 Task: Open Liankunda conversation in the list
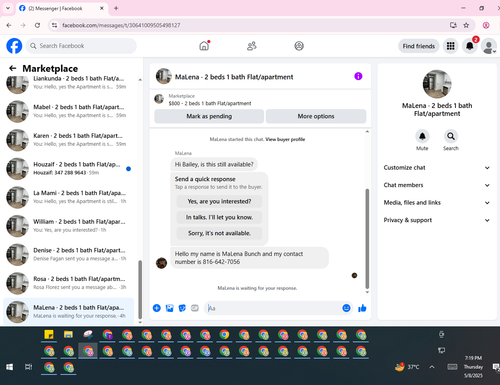tap(70, 83)
